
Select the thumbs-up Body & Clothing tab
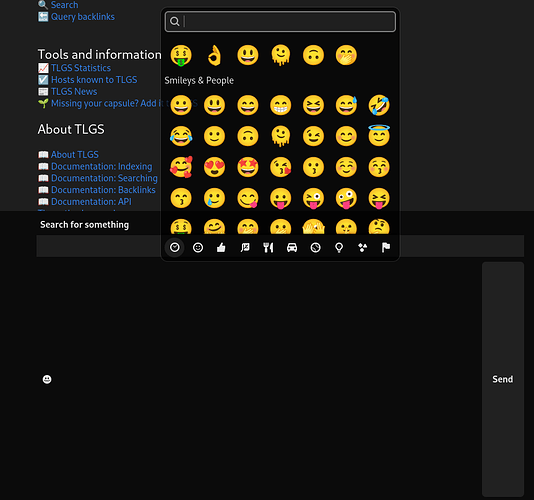[221, 248]
